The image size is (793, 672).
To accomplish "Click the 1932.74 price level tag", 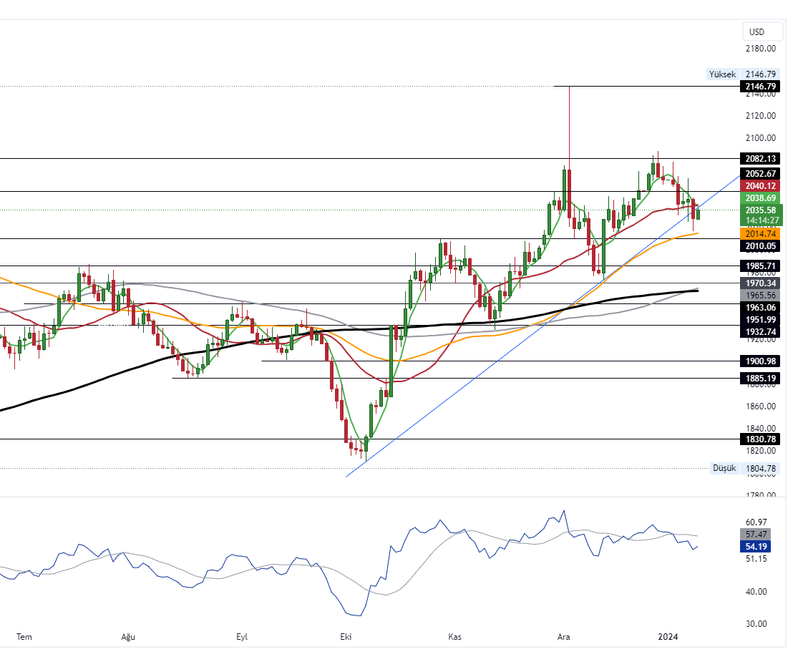I will [760, 331].
